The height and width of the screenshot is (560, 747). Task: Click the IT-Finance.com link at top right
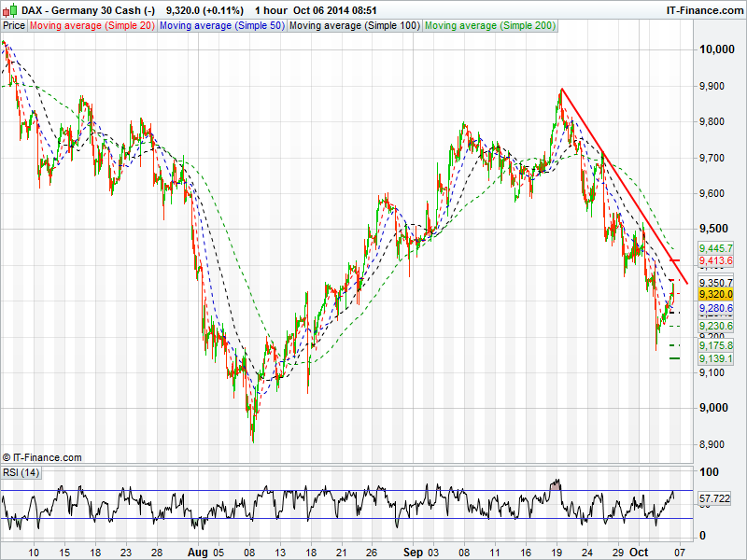[704, 9]
